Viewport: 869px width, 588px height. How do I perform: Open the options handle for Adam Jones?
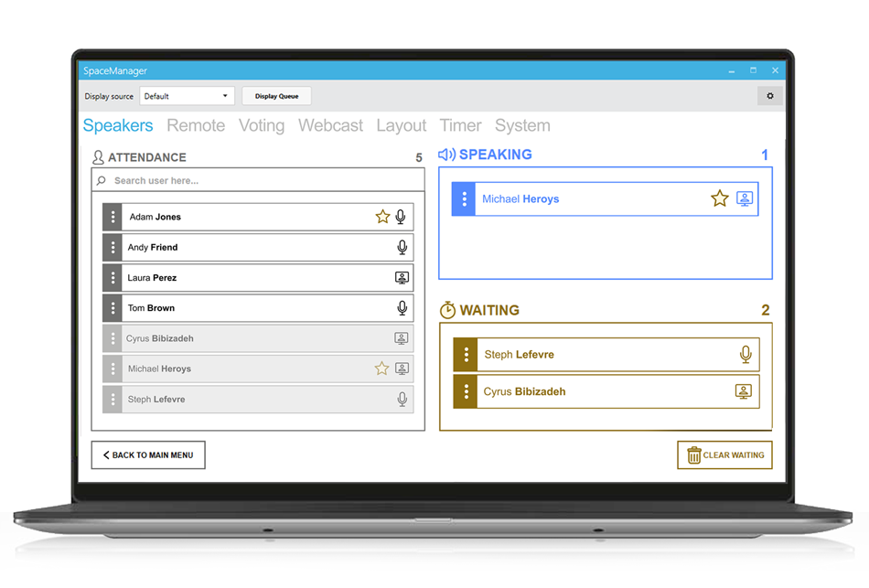(113, 217)
